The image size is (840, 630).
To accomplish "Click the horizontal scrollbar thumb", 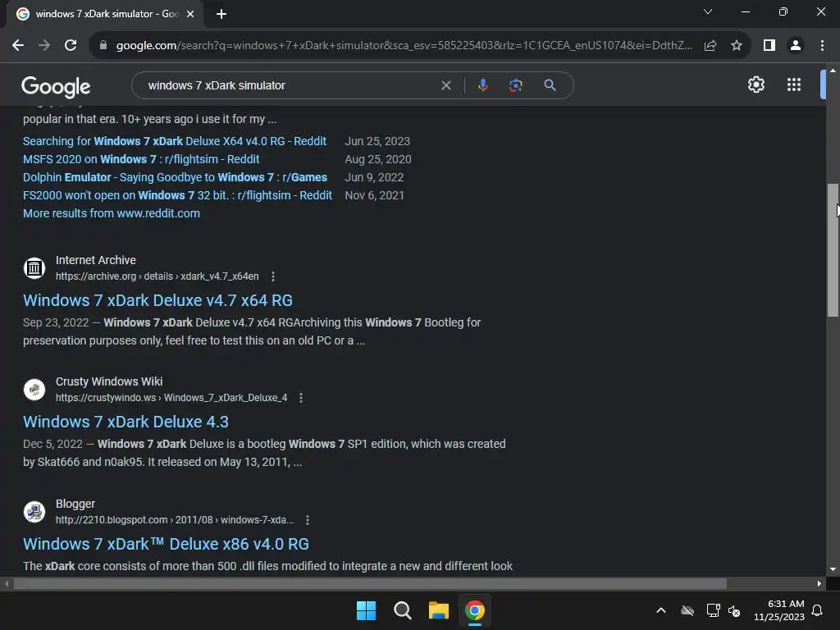I will [x=370, y=584].
